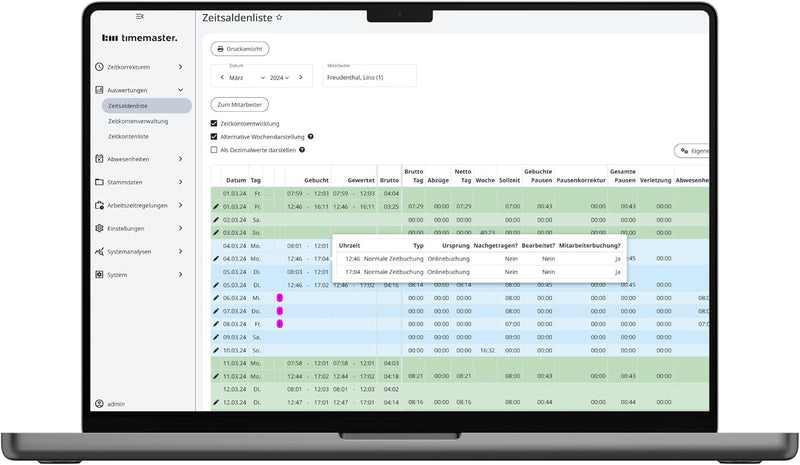Click the help icon beside Alternative Wochendarstellung

[x=311, y=137]
